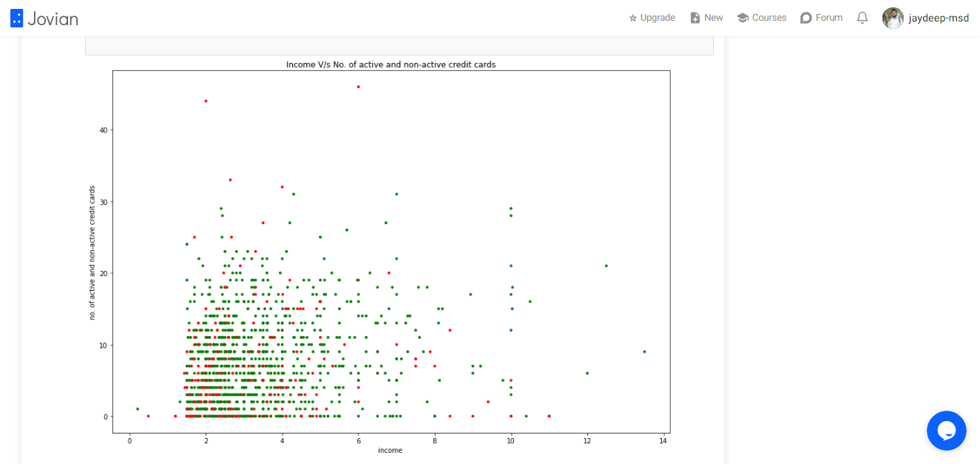
Task: Open the Forum link
Action: (x=821, y=18)
